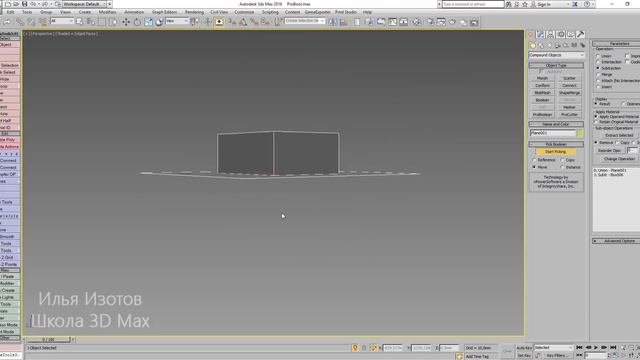Image resolution: width=640 pixels, height=360 pixels.
Task: Click the ProBoolean object type button
Action: (542, 115)
